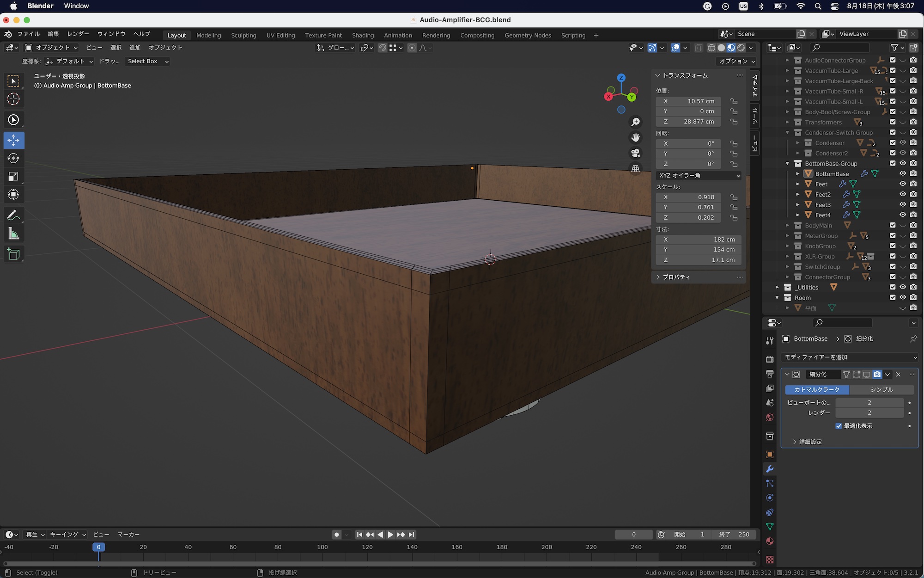924x578 pixels.
Task: Select the 3D Cursor tool
Action: pos(13,99)
